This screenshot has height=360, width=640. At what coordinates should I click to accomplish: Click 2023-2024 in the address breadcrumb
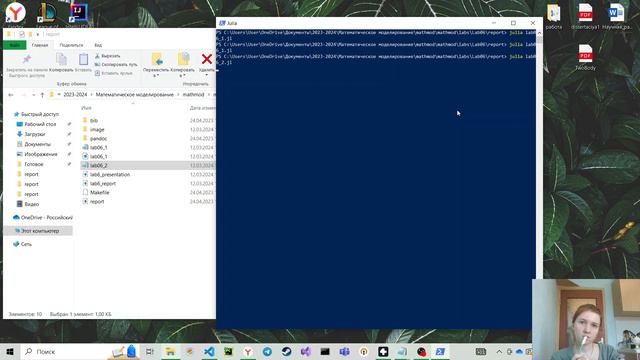pos(75,95)
